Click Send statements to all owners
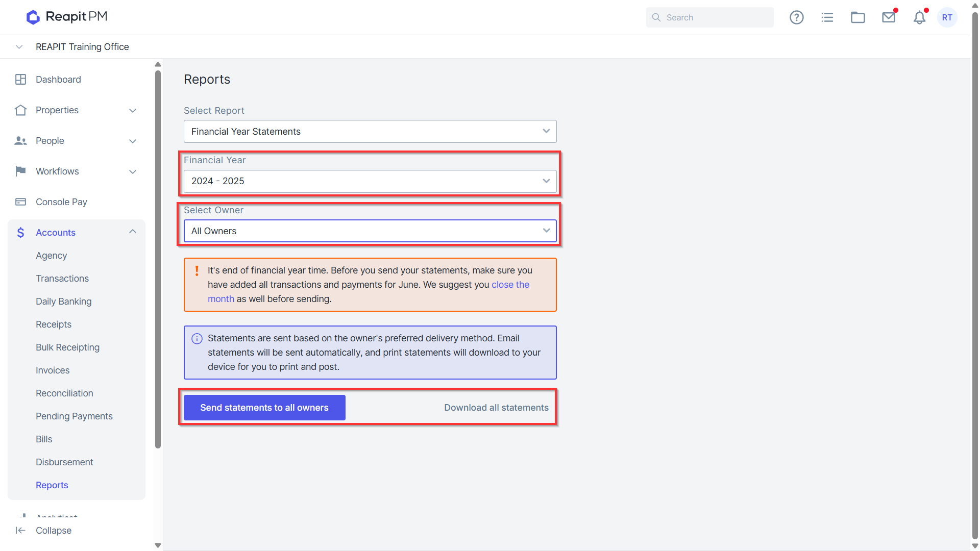980x551 pixels. [x=264, y=408]
